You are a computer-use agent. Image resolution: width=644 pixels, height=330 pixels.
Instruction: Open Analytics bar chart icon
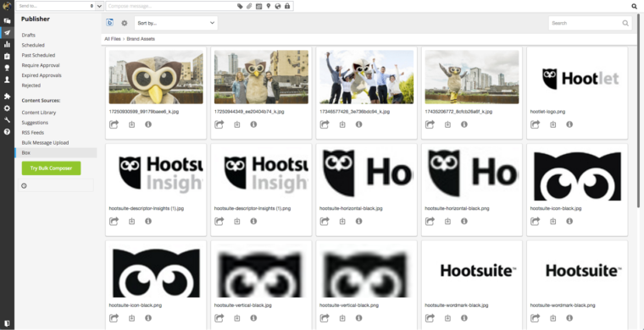(7, 44)
